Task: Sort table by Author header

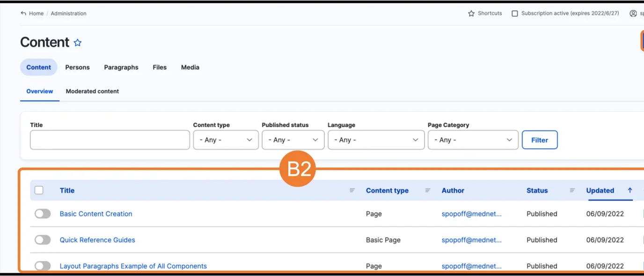Action: click(x=453, y=190)
